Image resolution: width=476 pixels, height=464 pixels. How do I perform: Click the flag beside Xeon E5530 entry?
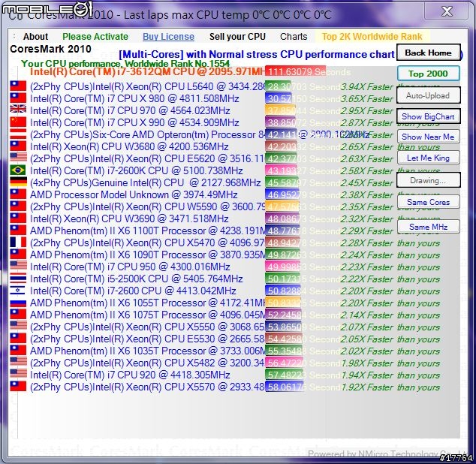point(18,339)
